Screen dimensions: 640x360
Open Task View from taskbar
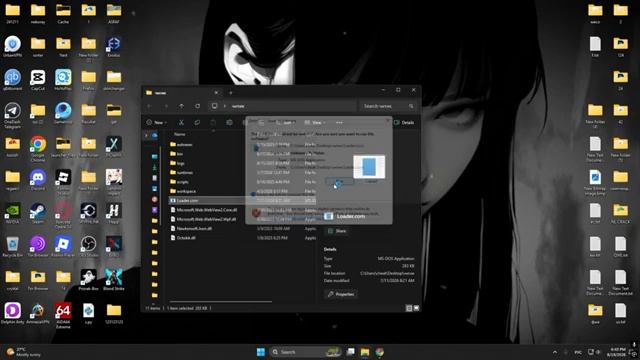click(351, 352)
